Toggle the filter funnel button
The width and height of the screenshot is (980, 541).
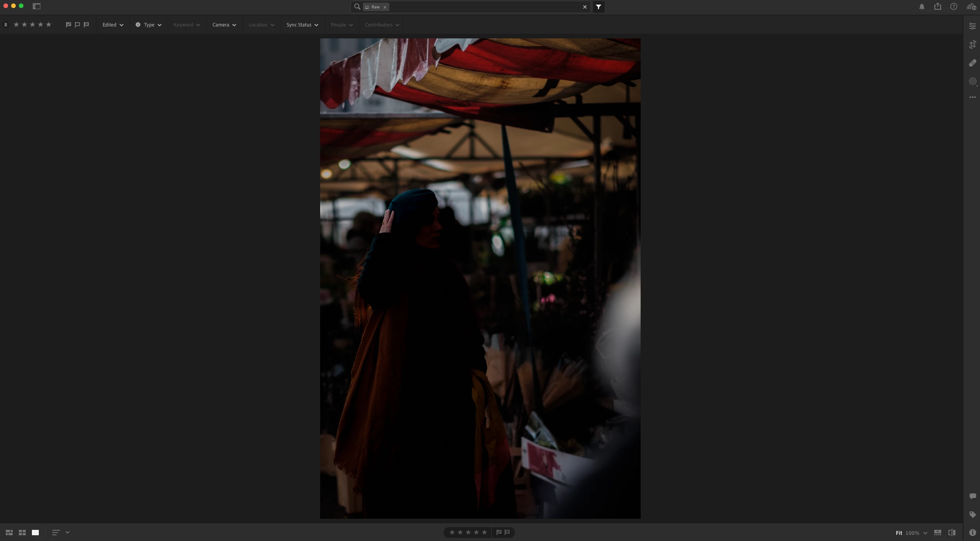point(598,7)
